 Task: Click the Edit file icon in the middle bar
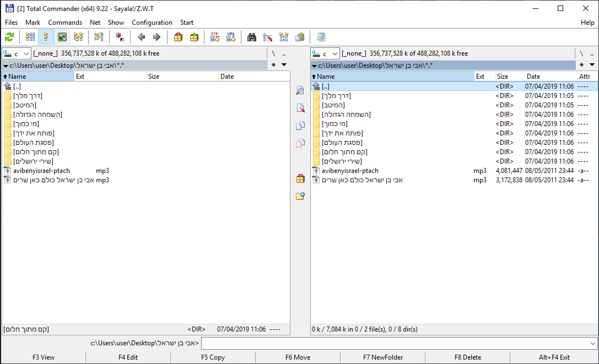(x=300, y=108)
